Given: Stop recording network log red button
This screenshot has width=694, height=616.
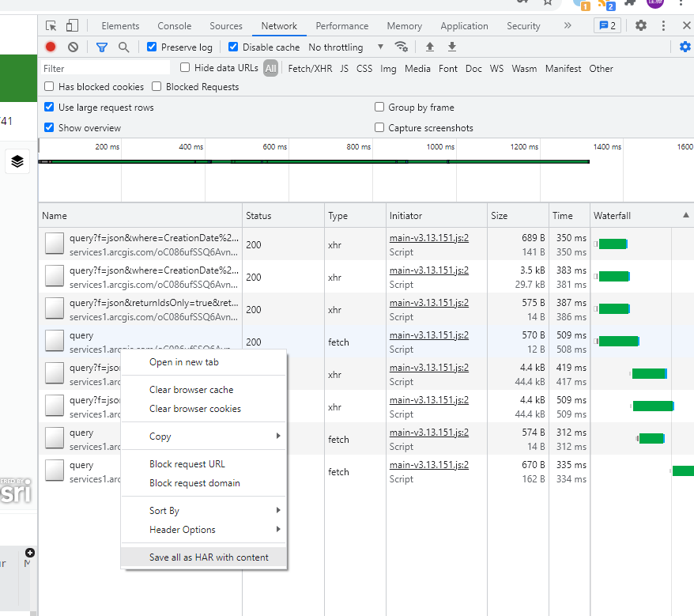Looking at the screenshot, I should click(x=51, y=47).
